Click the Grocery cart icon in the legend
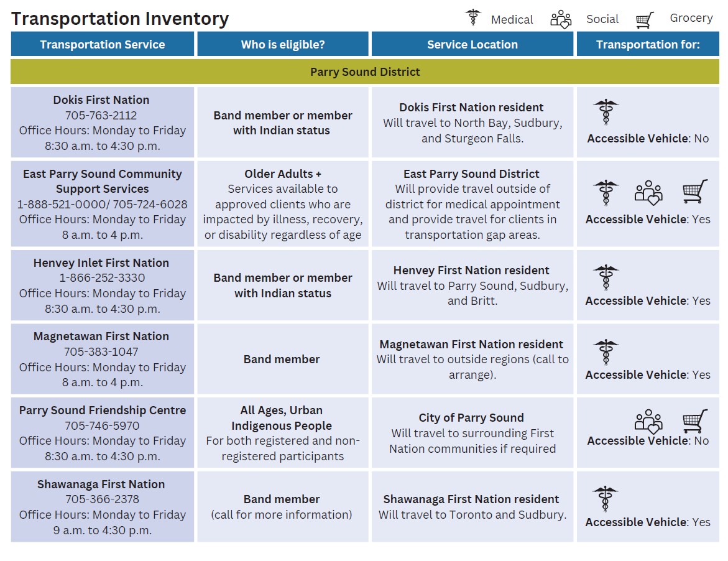 (645, 20)
